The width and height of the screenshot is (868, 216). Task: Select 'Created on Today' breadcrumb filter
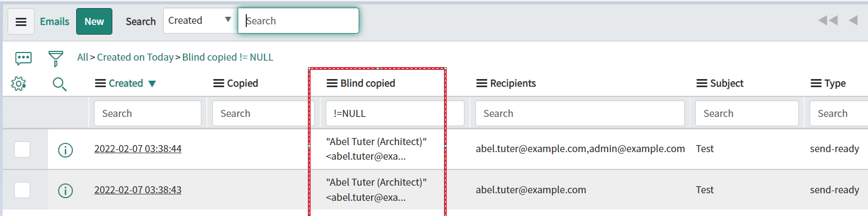pyautogui.click(x=135, y=57)
